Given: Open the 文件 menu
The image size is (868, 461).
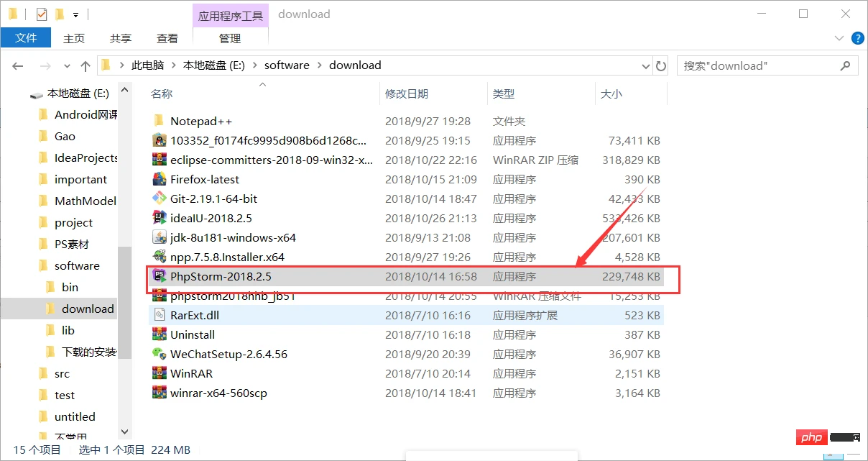Looking at the screenshot, I should coord(26,38).
